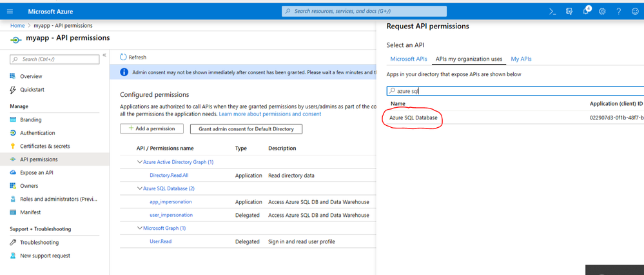The image size is (644, 275).
Task: Launch Cloud Shell from the top bar
Action: point(552,12)
